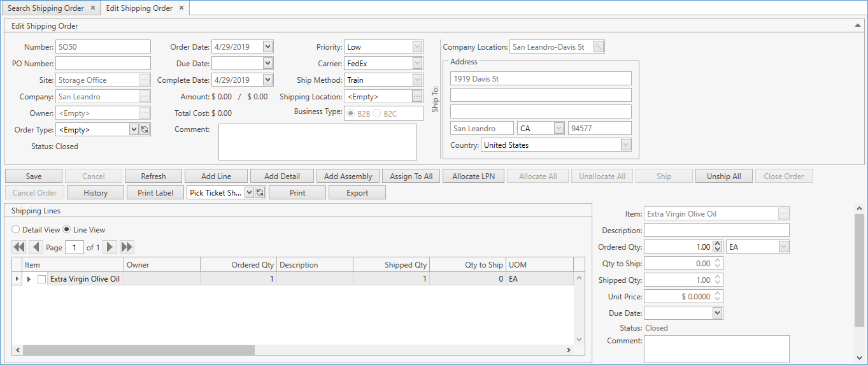This screenshot has height=365, width=868.
Task: Close the Edit Shipping Order tab
Action: pyautogui.click(x=181, y=8)
